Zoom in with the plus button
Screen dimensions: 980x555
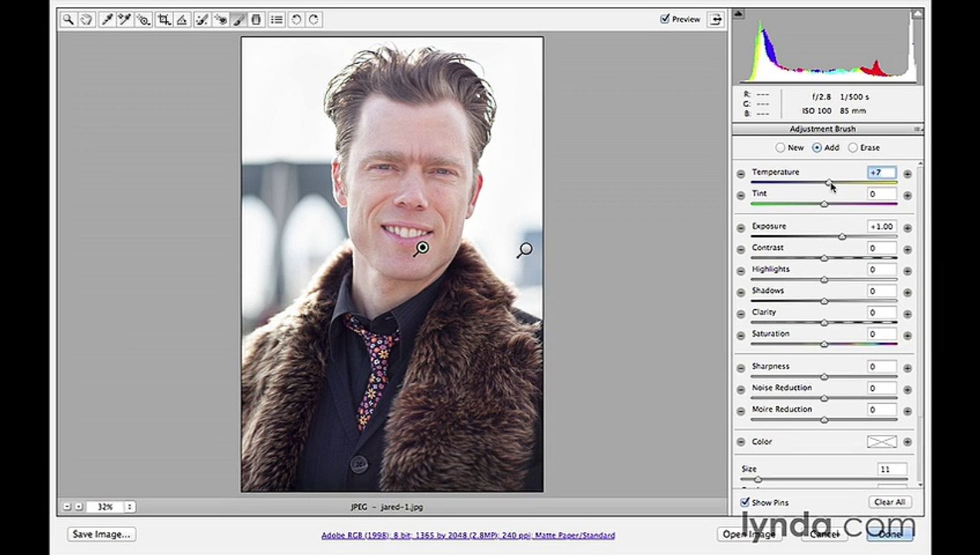(x=79, y=506)
